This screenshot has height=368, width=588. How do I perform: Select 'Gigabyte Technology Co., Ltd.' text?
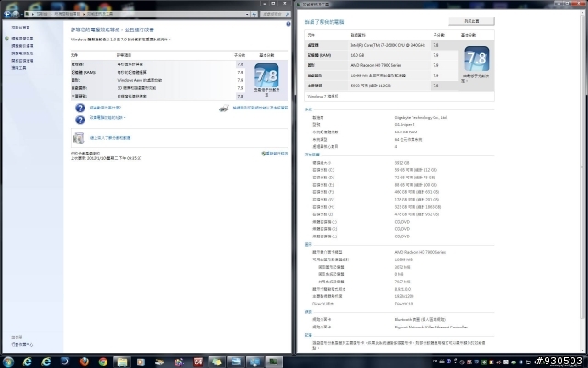tap(421, 117)
